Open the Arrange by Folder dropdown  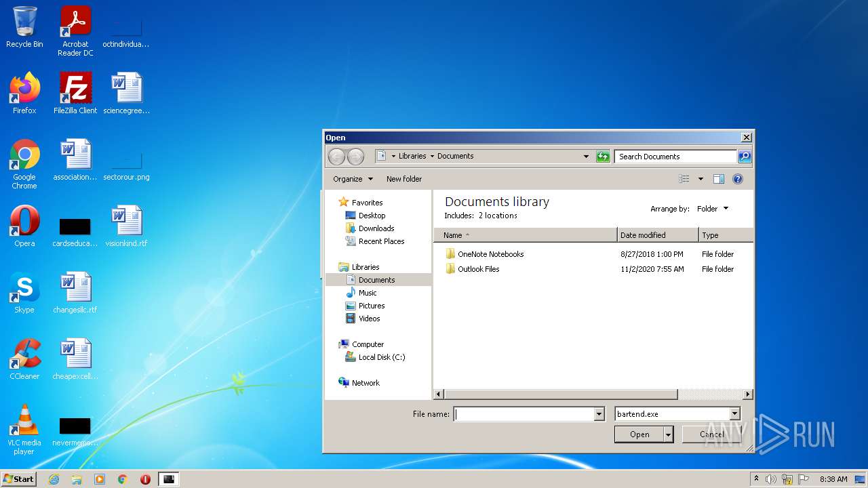pos(713,209)
